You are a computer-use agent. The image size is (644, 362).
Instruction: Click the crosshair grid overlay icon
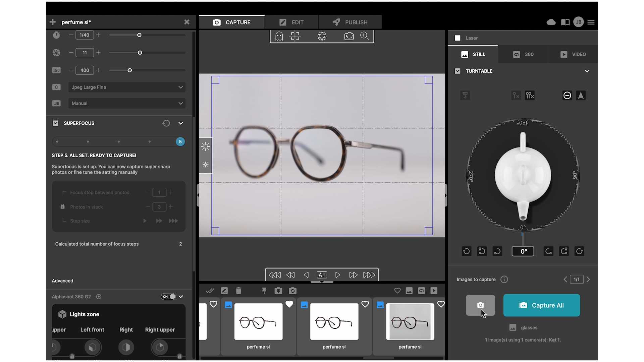click(x=295, y=36)
